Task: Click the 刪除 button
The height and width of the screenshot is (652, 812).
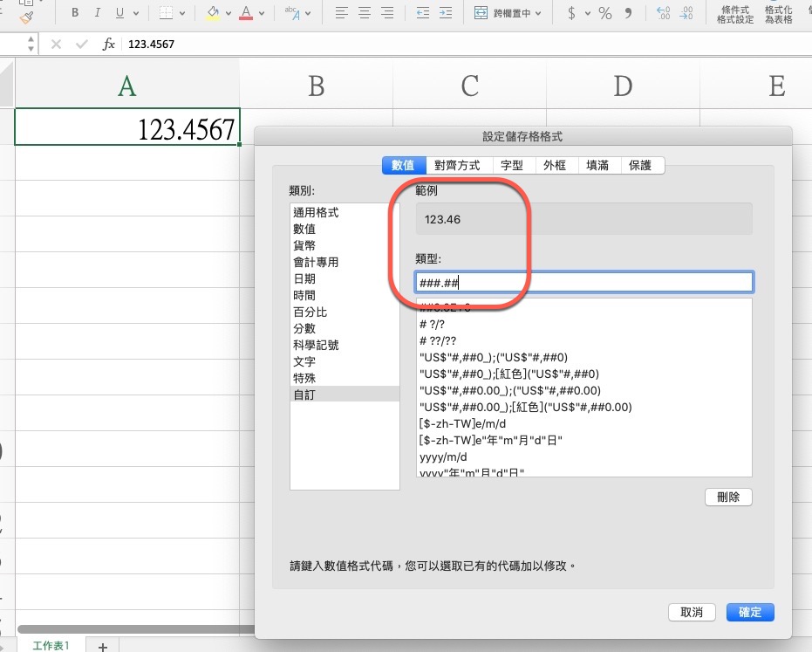Action: click(x=727, y=497)
